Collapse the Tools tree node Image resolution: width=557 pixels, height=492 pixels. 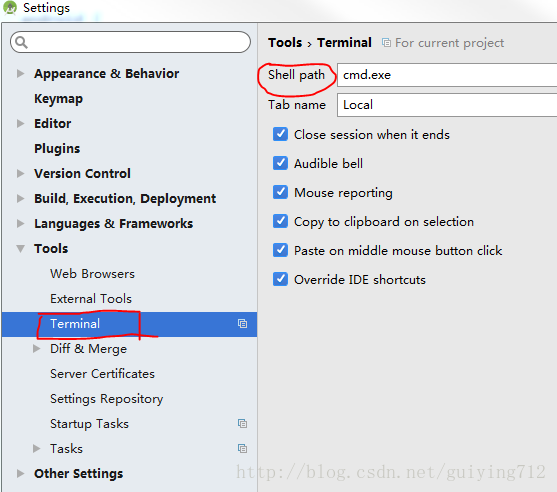21,249
